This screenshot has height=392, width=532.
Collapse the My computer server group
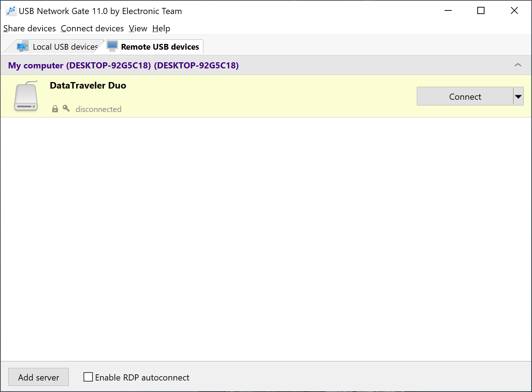pyautogui.click(x=518, y=65)
